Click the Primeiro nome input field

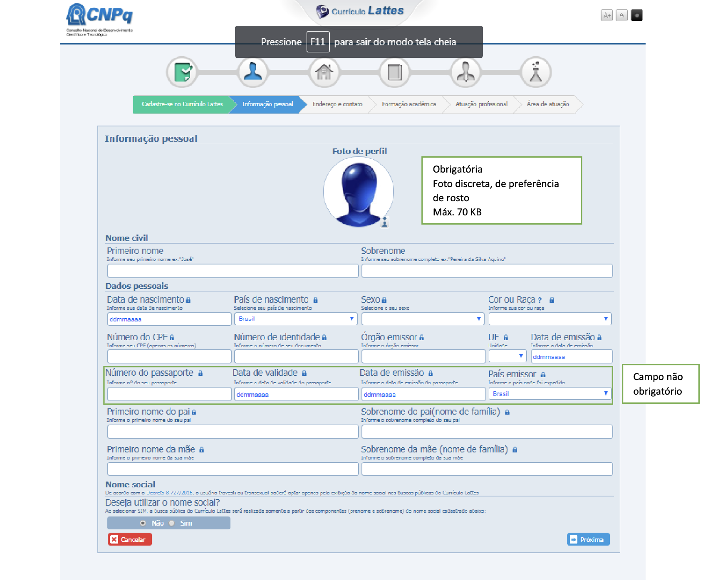point(233,271)
